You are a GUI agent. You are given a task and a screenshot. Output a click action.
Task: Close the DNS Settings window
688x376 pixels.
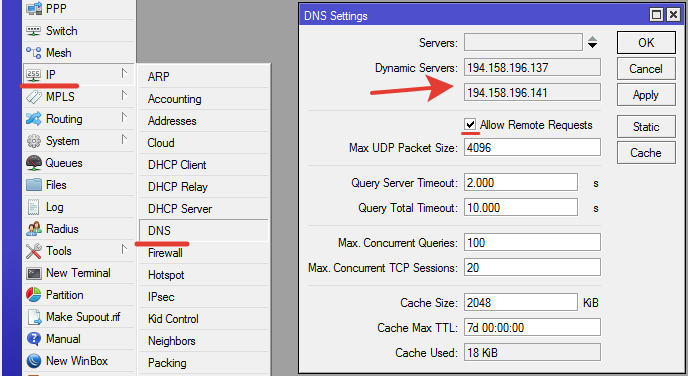[x=673, y=15]
